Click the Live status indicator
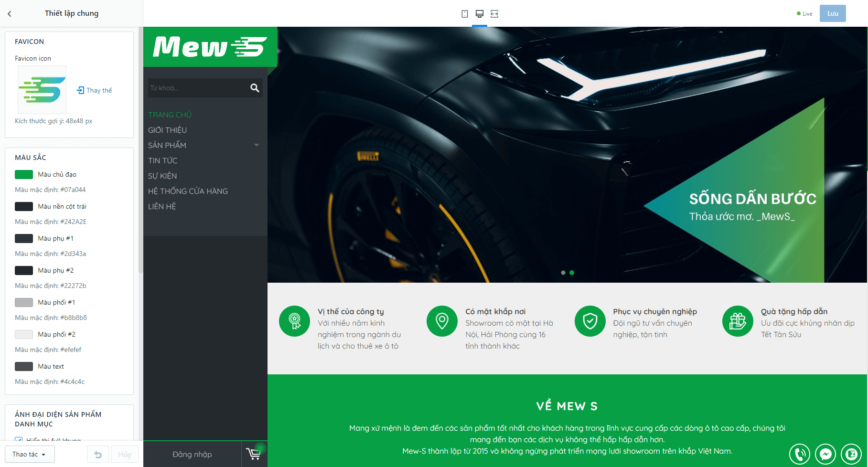The width and height of the screenshot is (868, 467). pos(804,14)
